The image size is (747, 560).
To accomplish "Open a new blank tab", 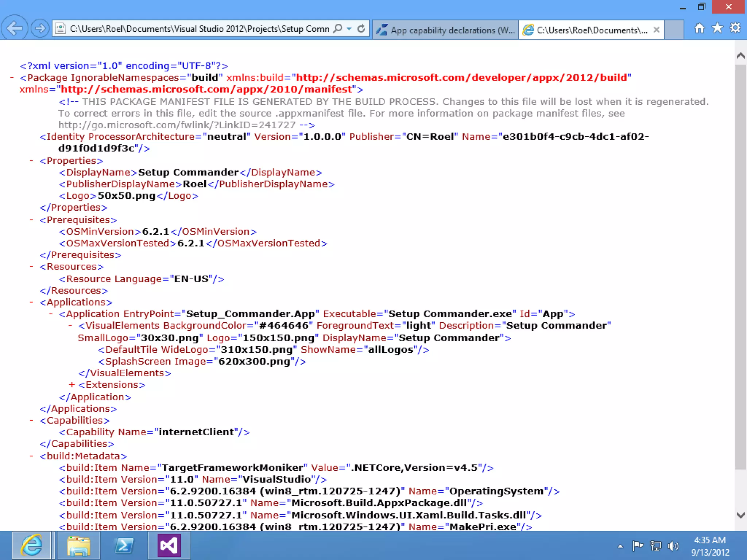I will [674, 30].
